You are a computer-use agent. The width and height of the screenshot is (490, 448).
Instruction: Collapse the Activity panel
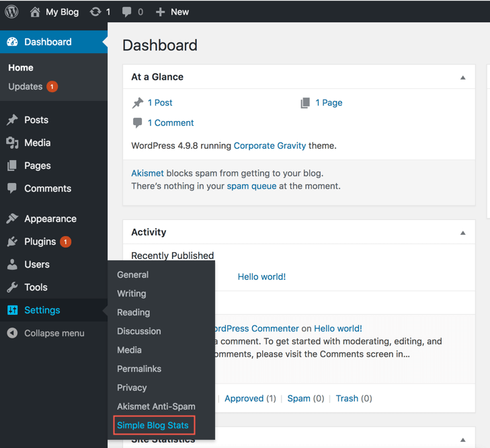[463, 233]
